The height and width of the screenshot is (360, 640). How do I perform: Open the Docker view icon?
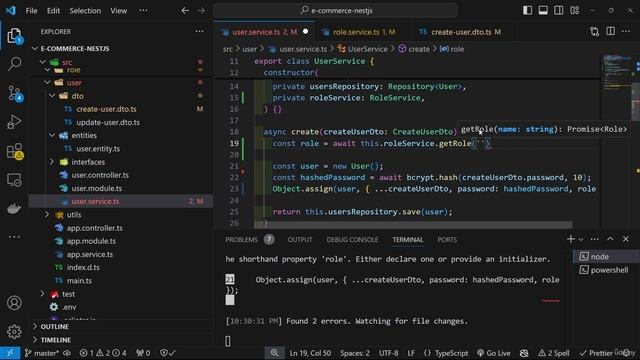(x=14, y=209)
